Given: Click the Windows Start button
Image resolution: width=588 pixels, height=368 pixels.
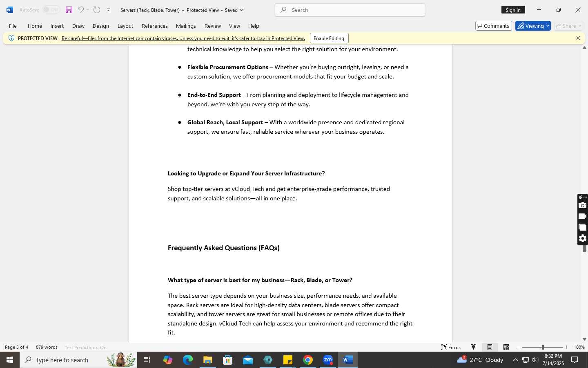Looking at the screenshot, I should (x=10, y=360).
